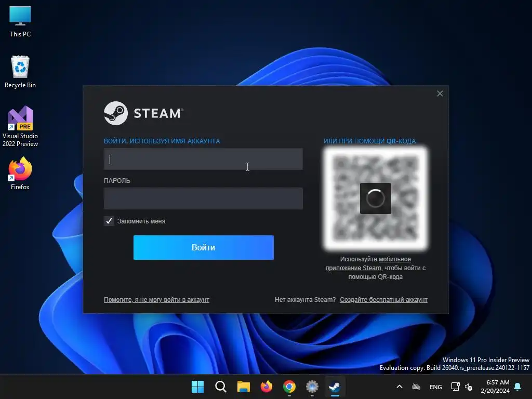Focus the ПАРОЛЬ password field

[203, 198]
